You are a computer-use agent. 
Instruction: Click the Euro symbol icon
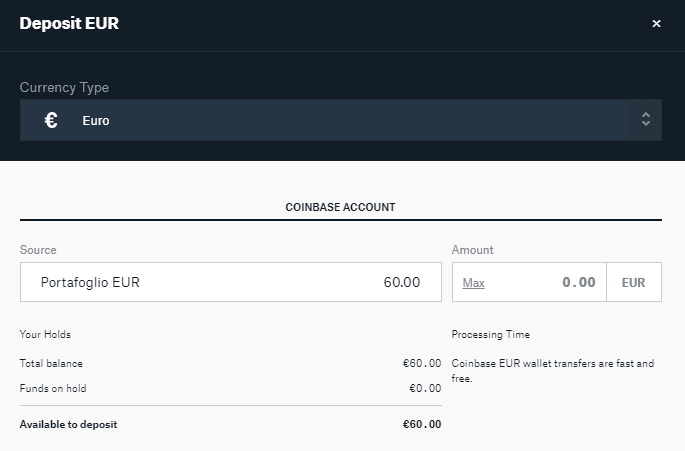51,120
